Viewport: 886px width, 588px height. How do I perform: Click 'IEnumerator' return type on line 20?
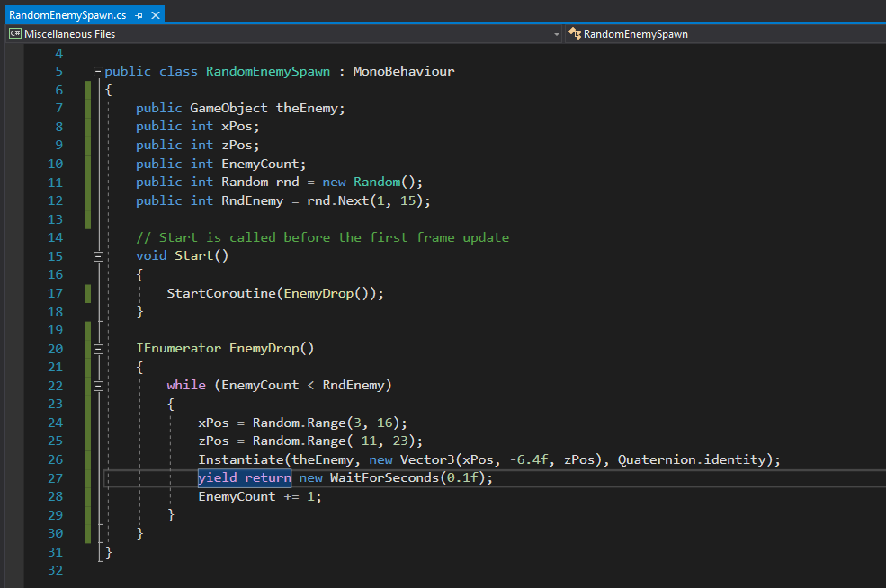[179, 349]
